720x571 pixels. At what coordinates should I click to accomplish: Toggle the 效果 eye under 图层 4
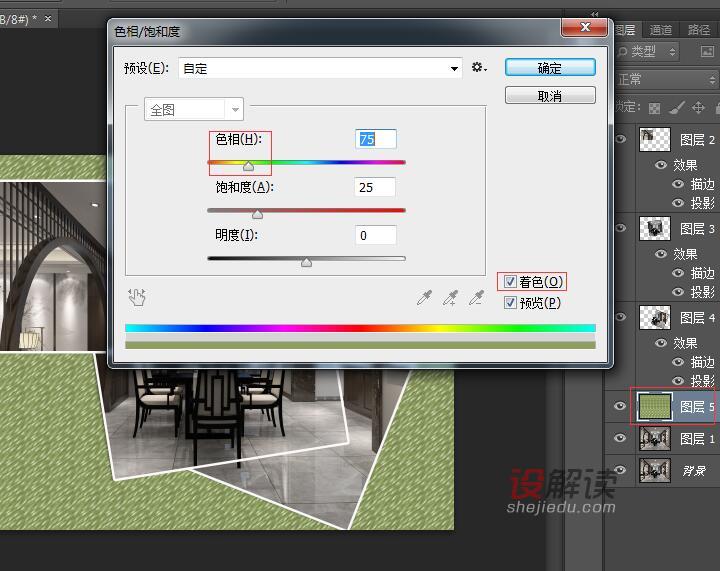[x=661, y=343]
